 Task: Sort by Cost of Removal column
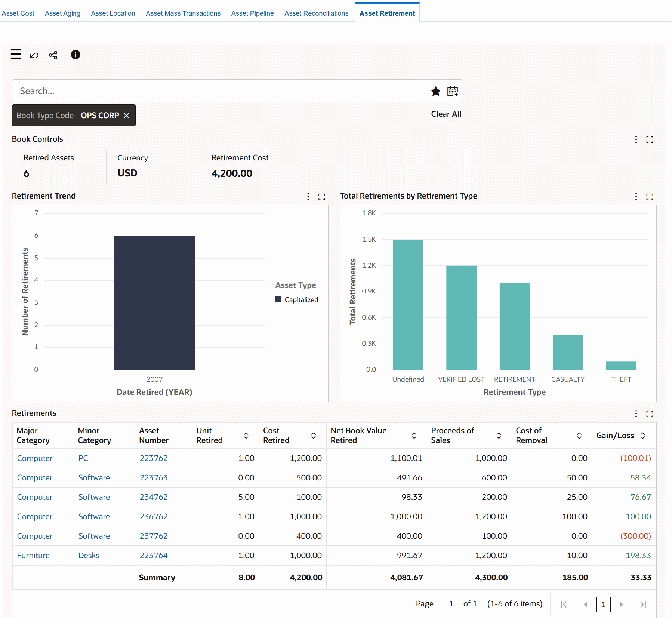pos(579,436)
